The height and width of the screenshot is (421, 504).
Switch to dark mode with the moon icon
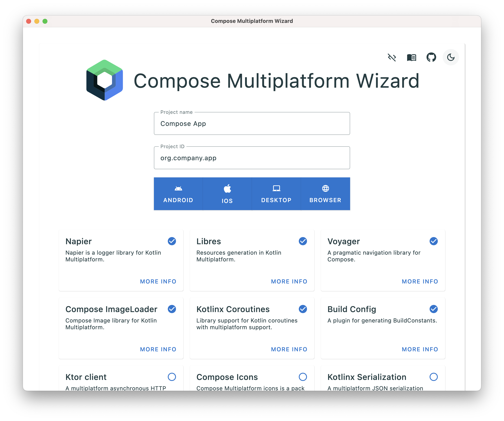[450, 57]
